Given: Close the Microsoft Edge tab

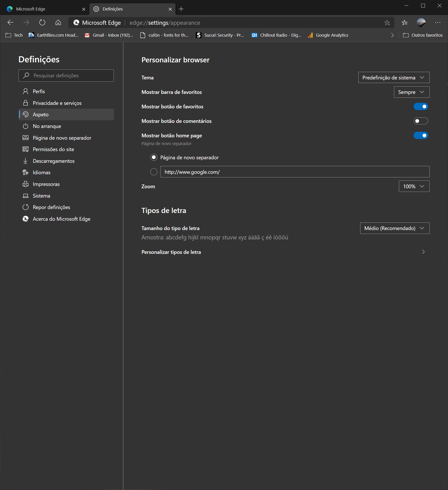Looking at the screenshot, I should click(x=84, y=9).
